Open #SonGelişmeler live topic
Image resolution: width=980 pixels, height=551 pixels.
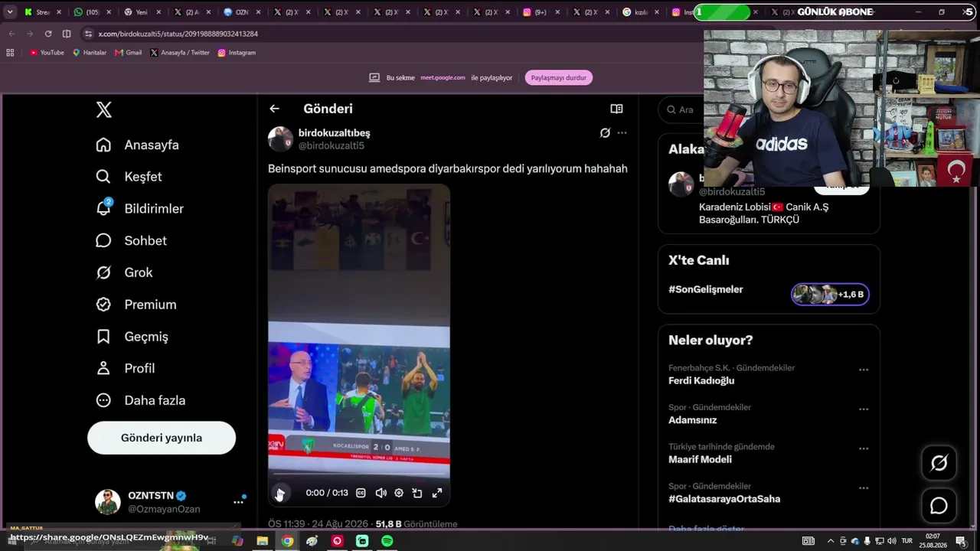tap(706, 289)
